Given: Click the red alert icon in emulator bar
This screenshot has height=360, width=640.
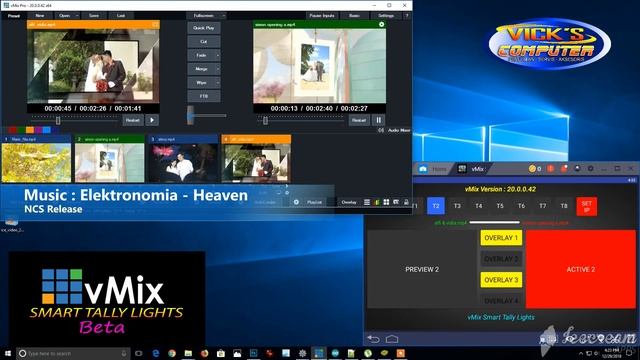Looking at the screenshot, I should coord(550,168).
